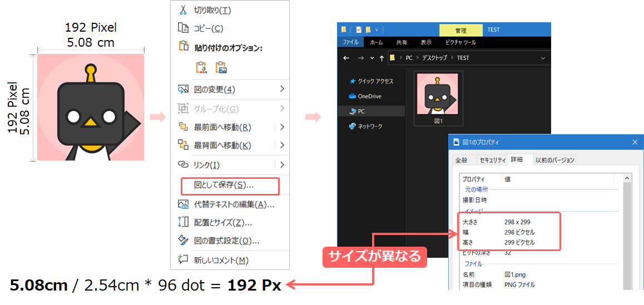
Task: Expand the arrow beside リンク
Action: 282,165
